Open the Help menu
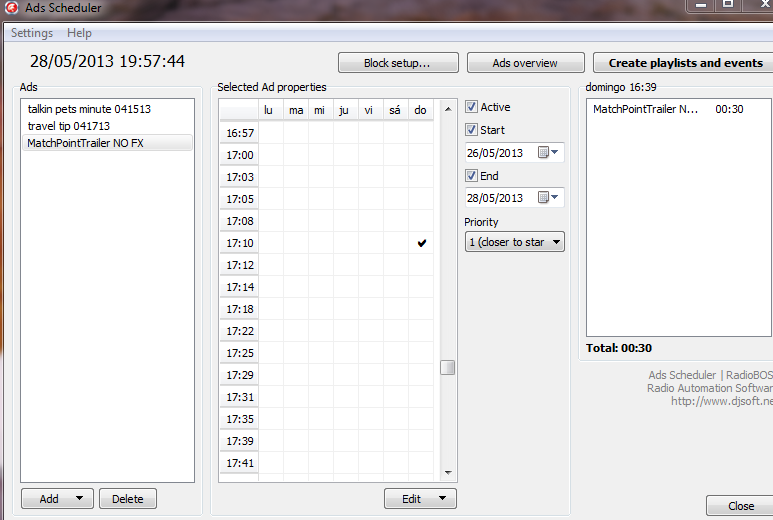This screenshot has height=520, width=773. pyautogui.click(x=79, y=33)
